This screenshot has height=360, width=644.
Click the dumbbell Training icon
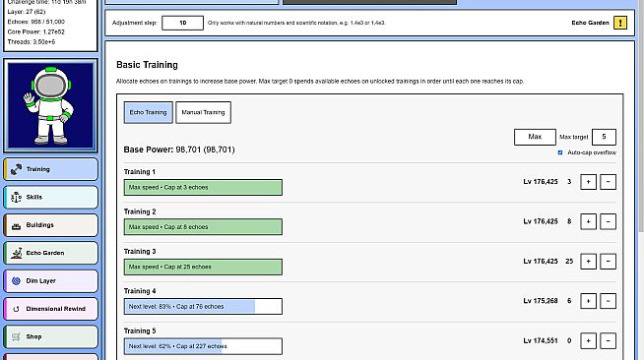tap(16, 169)
